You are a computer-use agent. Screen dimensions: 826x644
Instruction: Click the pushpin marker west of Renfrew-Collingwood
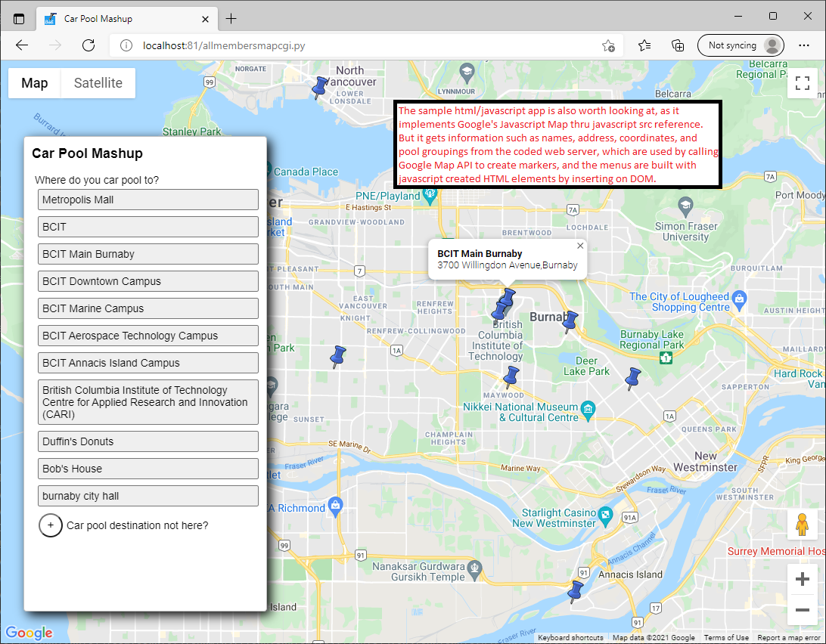tap(337, 357)
